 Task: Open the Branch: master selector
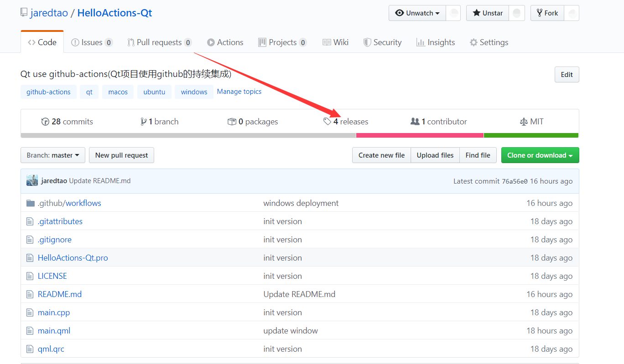click(52, 155)
